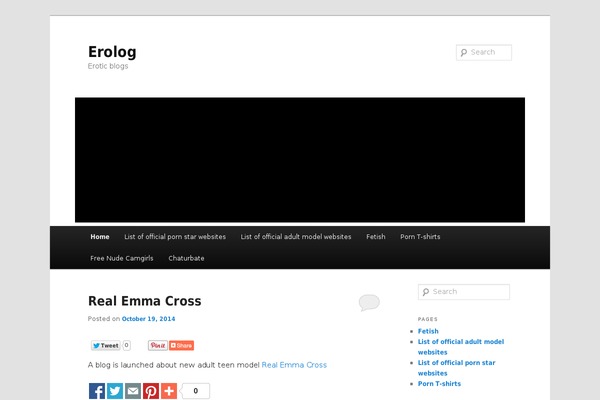600x400 pixels.
Task: Click the share counter showing 0
Action: (195, 391)
